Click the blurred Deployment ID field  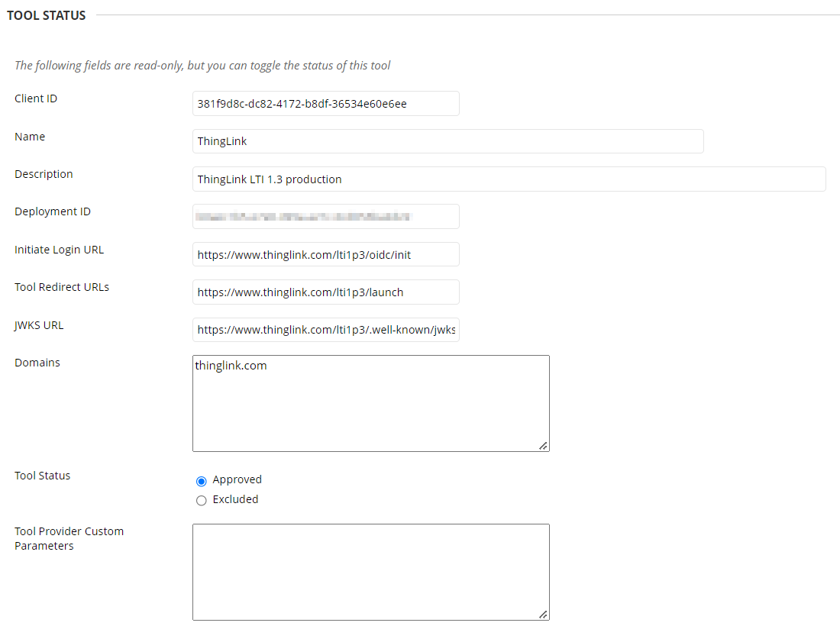[326, 216]
